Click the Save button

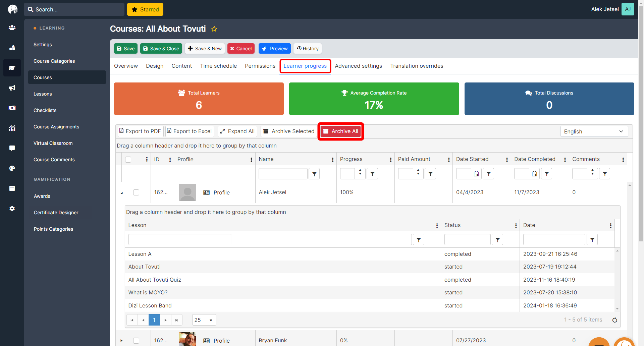[126, 49]
